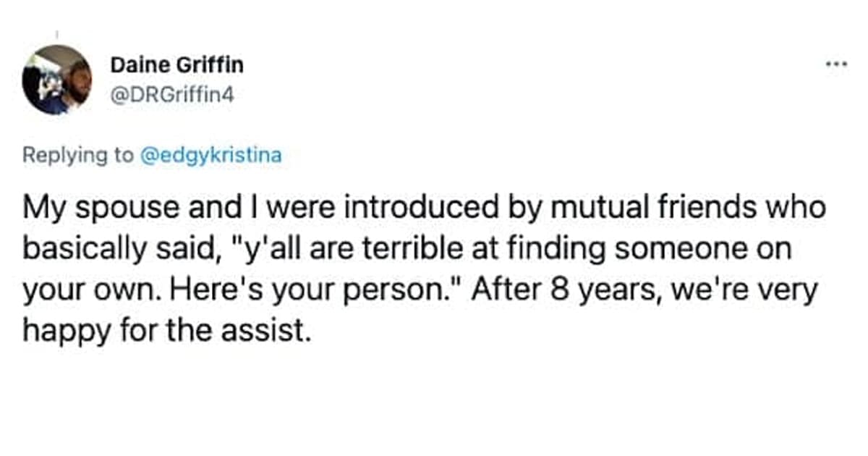868x456 pixels.
Task: Click the "Replying to" label
Action: 78,155
